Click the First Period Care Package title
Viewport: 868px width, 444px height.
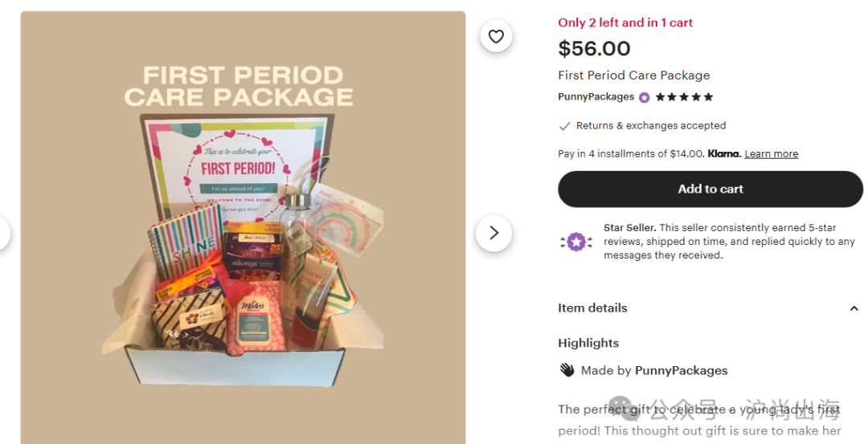pos(633,75)
